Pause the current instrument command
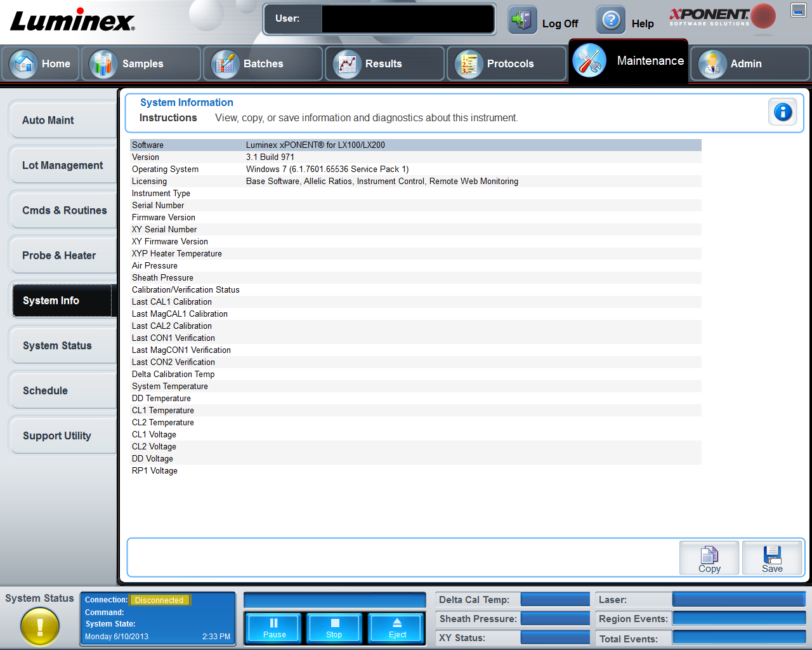This screenshot has width=812, height=650. [273, 627]
